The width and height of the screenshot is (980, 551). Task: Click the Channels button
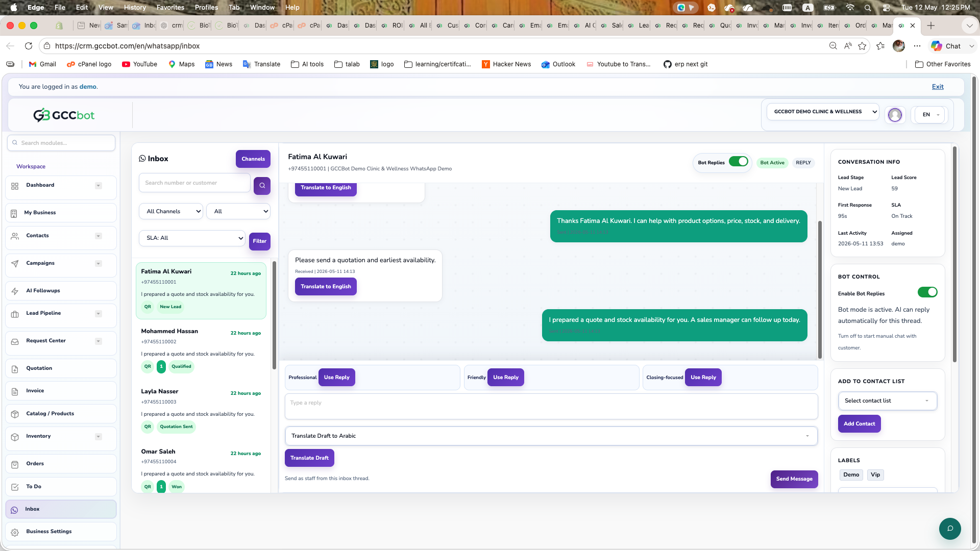pyautogui.click(x=253, y=159)
